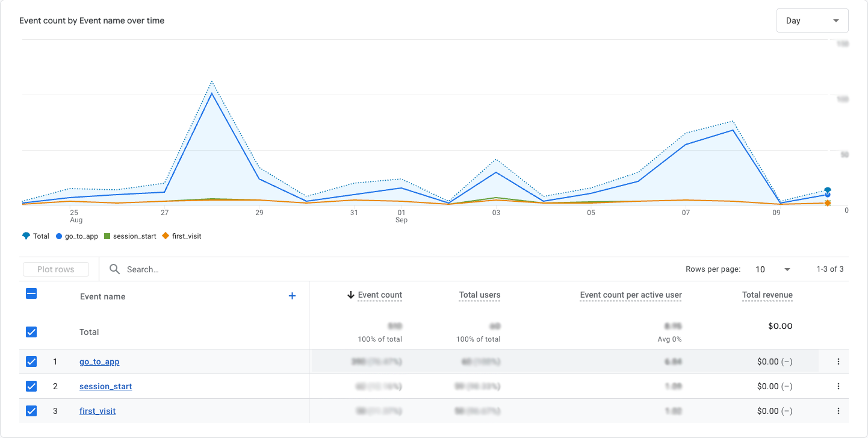
Task: Open the options menu for session_start row
Action: 839,386
